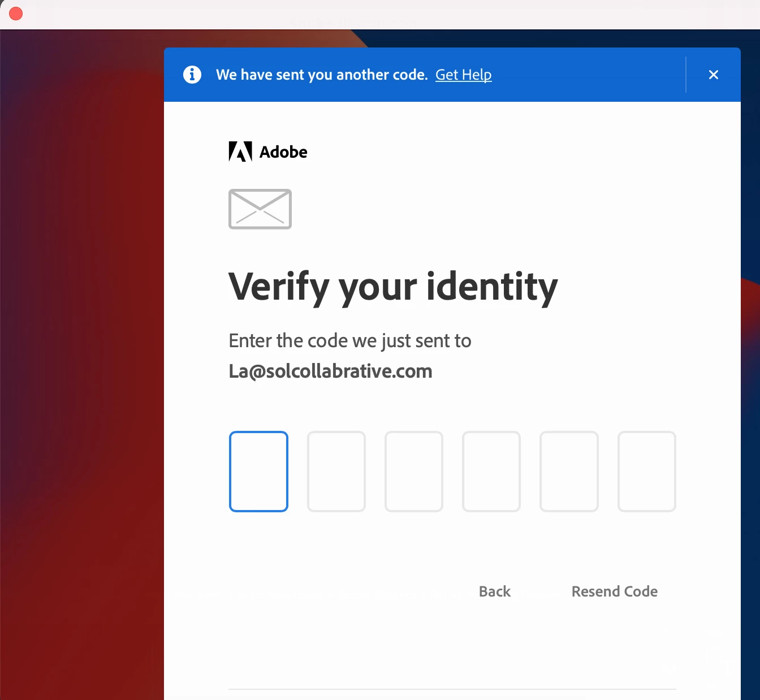
Task: Select the second code digit box
Action: coord(336,472)
